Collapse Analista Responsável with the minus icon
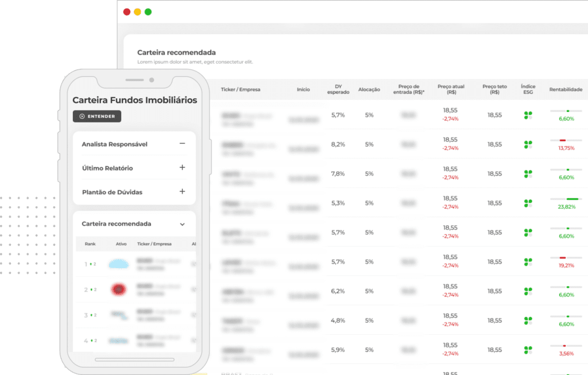This screenshot has height=375, width=588. tap(182, 143)
